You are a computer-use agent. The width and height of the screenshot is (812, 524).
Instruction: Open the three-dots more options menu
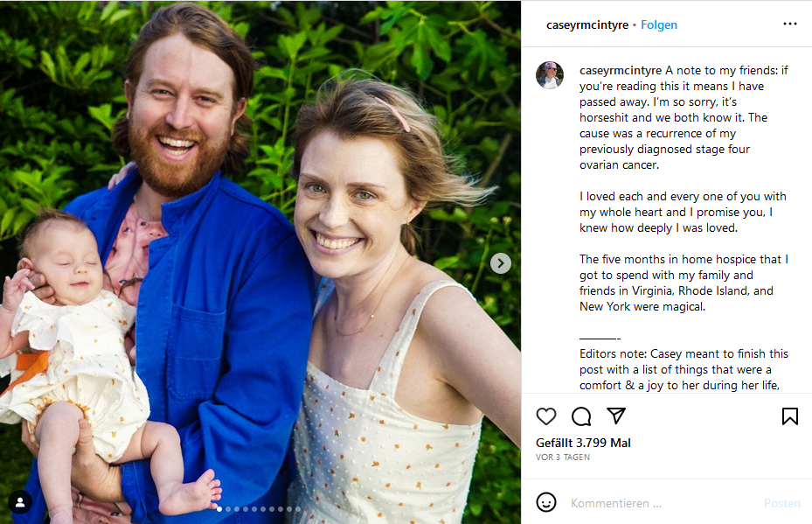tap(790, 24)
